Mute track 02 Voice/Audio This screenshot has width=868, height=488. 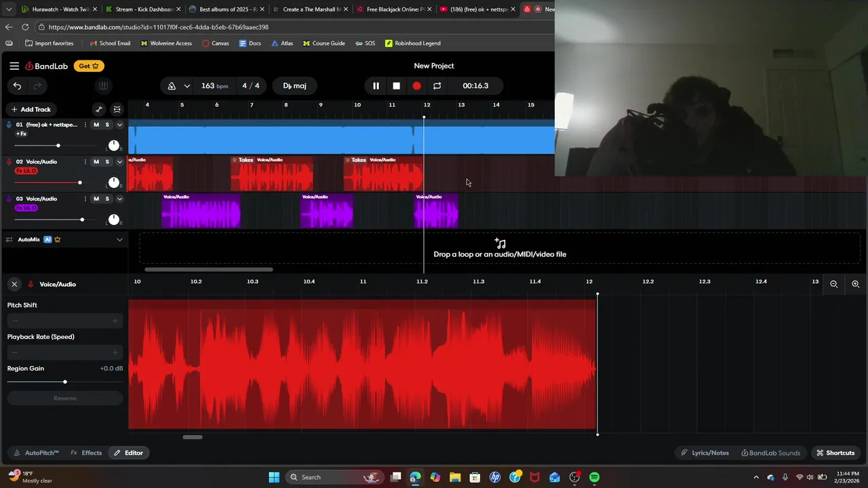[96, 162]
